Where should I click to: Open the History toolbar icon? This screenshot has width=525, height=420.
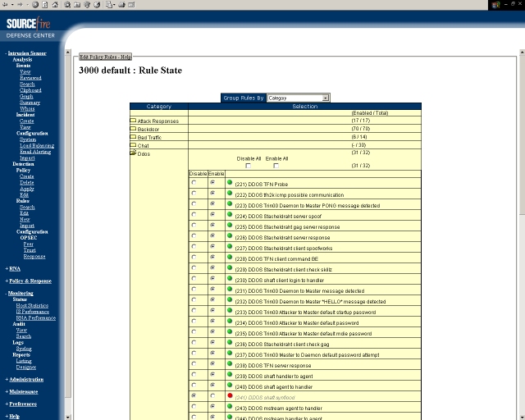tap(97, 5)
